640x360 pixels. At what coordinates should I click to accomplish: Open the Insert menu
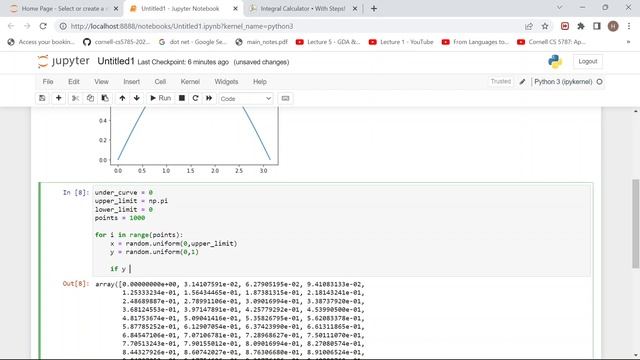click(131, 82)
